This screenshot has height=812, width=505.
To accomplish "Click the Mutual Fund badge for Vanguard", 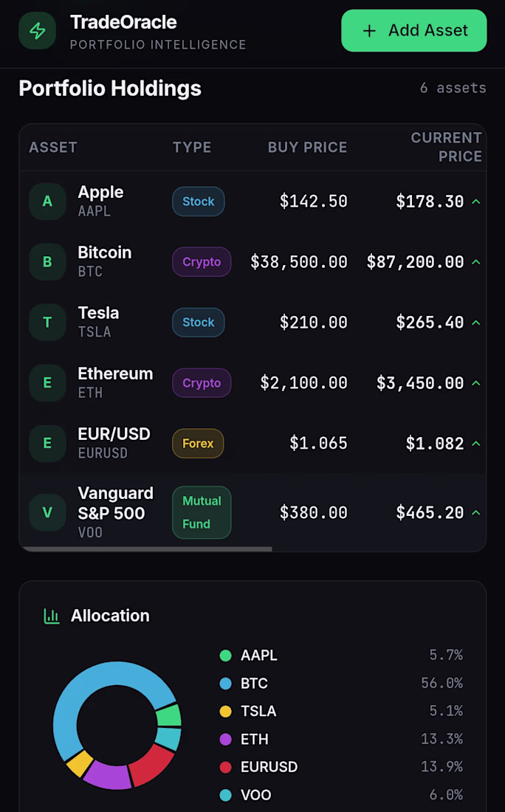I will 202,513.
